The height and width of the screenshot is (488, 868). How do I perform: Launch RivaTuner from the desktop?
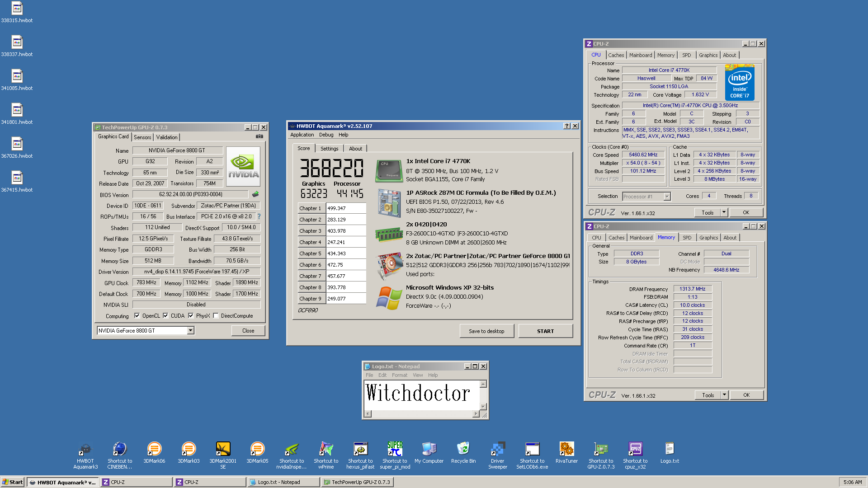click(x=566, y=452)
